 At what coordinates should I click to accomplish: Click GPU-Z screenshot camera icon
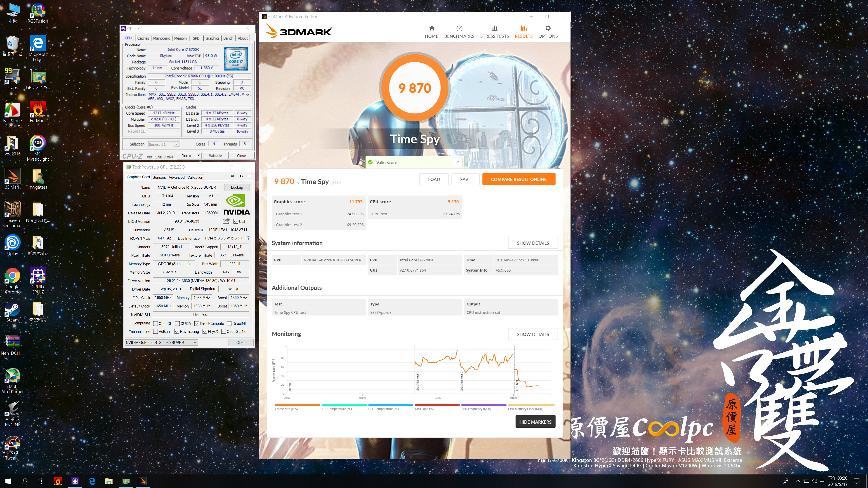tap(232, 176)
